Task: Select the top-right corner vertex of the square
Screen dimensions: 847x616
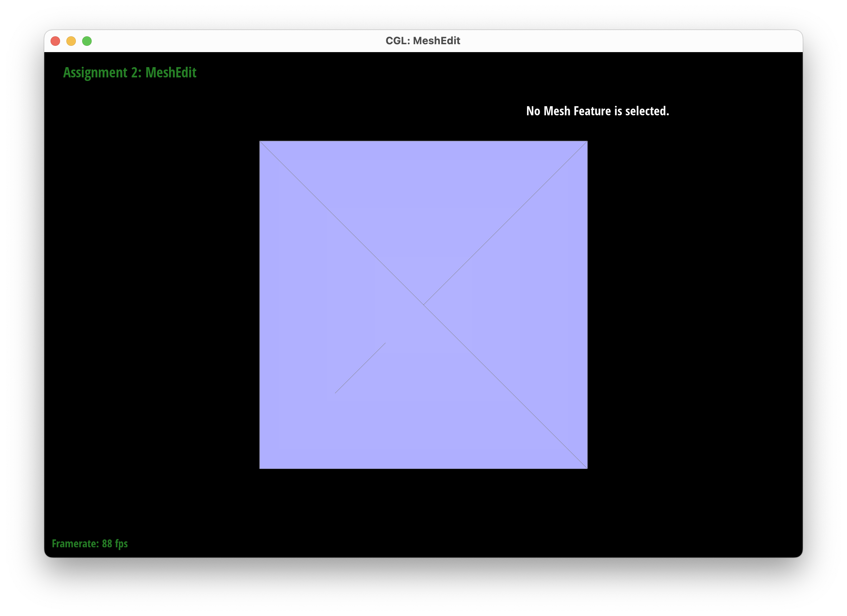Action: coord(587,142)
